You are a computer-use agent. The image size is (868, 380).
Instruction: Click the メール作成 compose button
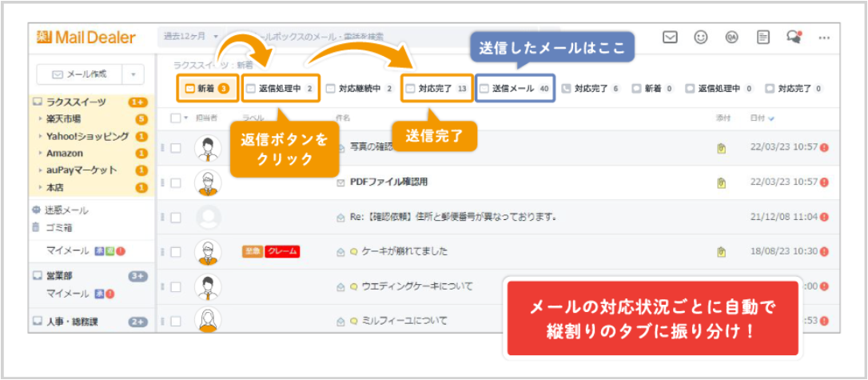(79, 74)
